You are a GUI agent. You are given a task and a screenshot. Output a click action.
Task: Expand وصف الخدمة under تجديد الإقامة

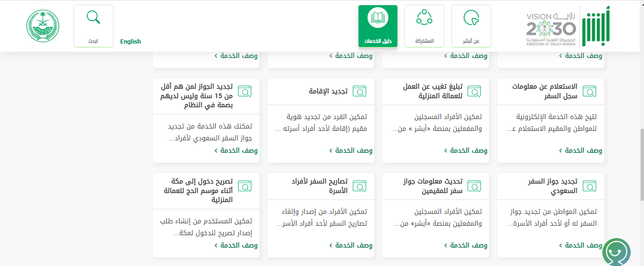pos(351,150)
